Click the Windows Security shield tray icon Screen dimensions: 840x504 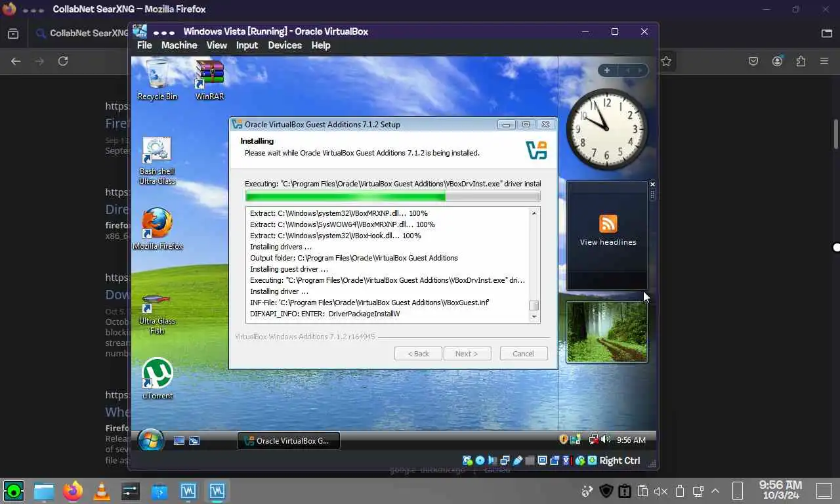[x=563, y=440]
